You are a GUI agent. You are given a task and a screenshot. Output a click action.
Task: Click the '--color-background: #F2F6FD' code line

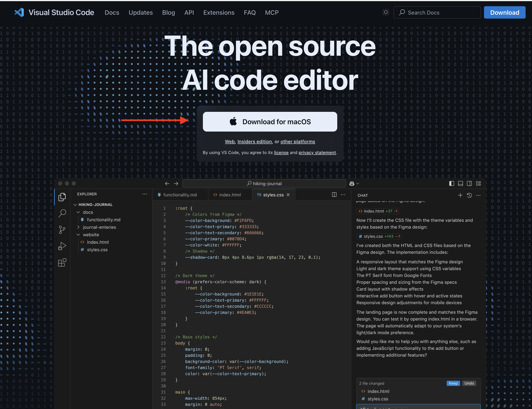click(x=219, y=220)
